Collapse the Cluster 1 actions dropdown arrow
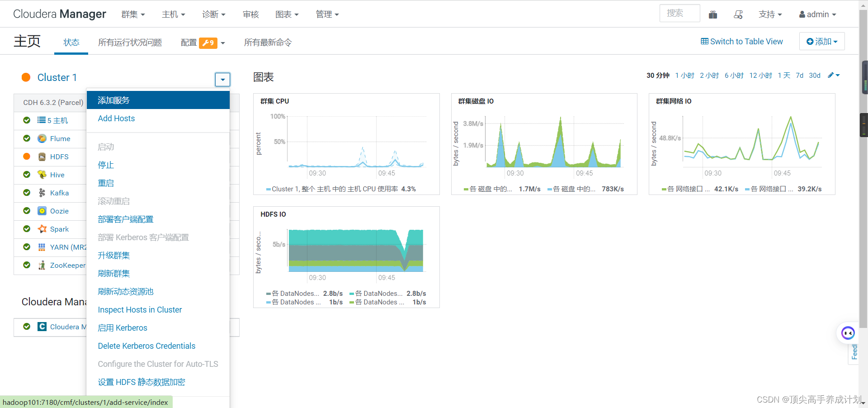The image size is (868, 408). [x=222, y=80]
